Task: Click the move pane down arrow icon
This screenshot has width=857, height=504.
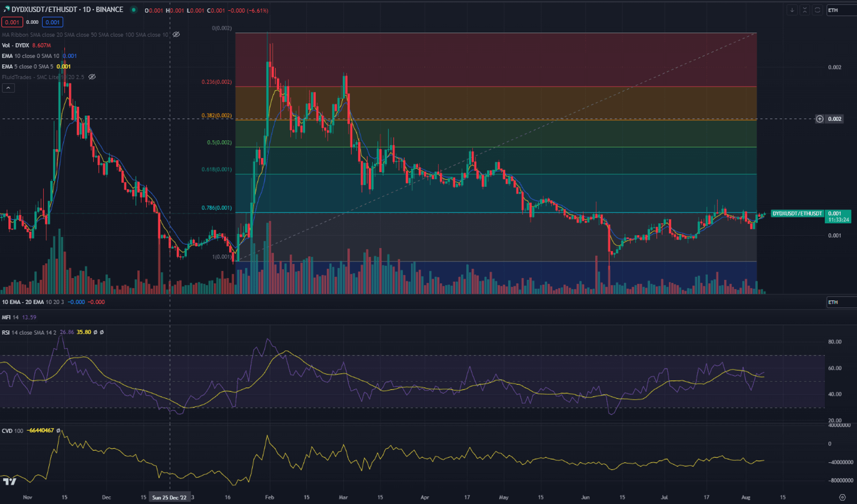Action: [x=792, y=10]
